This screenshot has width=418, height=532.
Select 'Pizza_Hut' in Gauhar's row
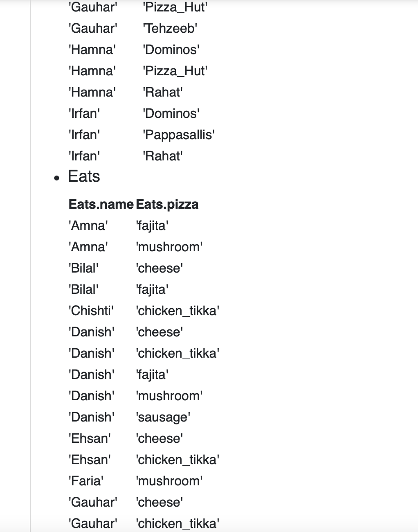(175, 7)
